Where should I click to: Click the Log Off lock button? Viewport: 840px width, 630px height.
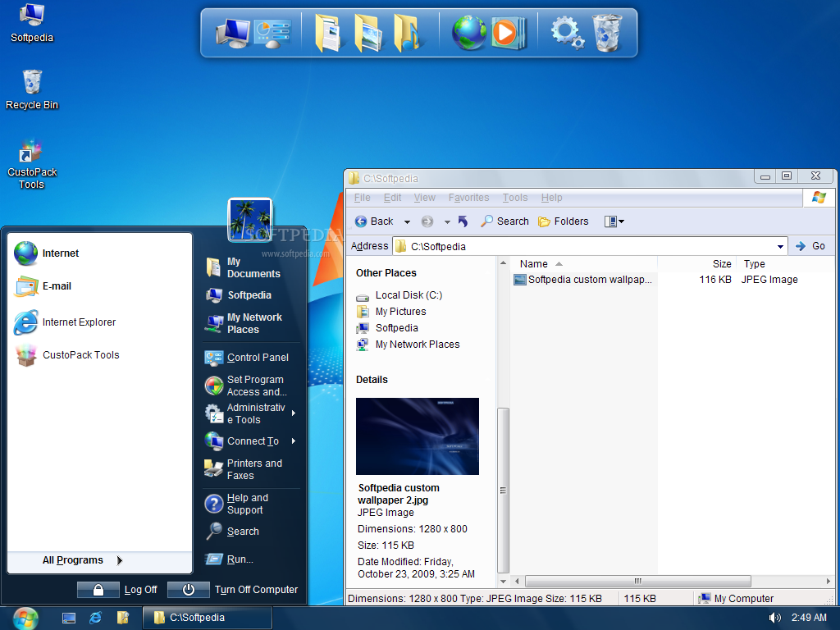pos(98,590)
